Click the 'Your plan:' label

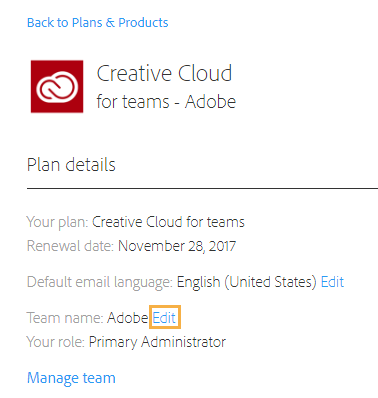[57, 222]
